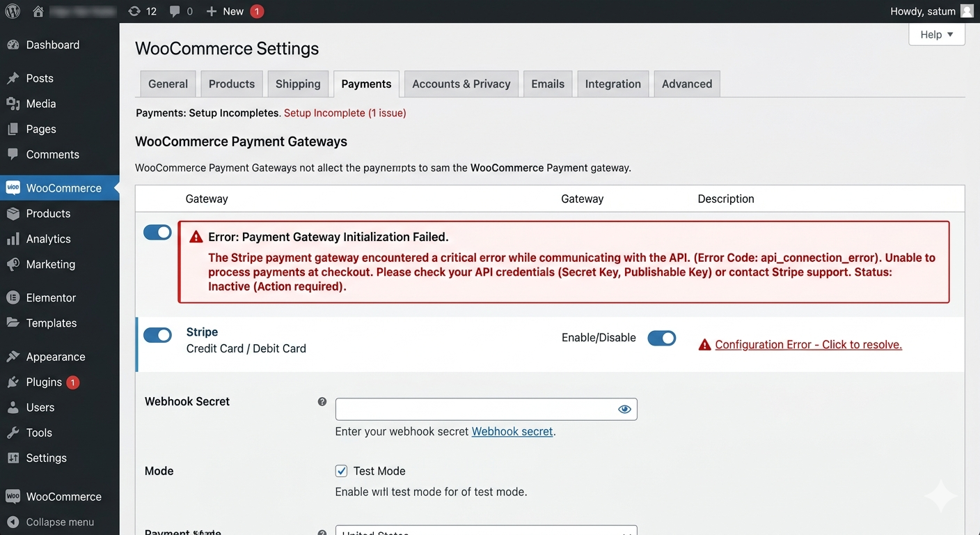The height and width of the screenshot is (535, 980).
Task: Go to the Advanced settings tab
Action: point(687,84)
